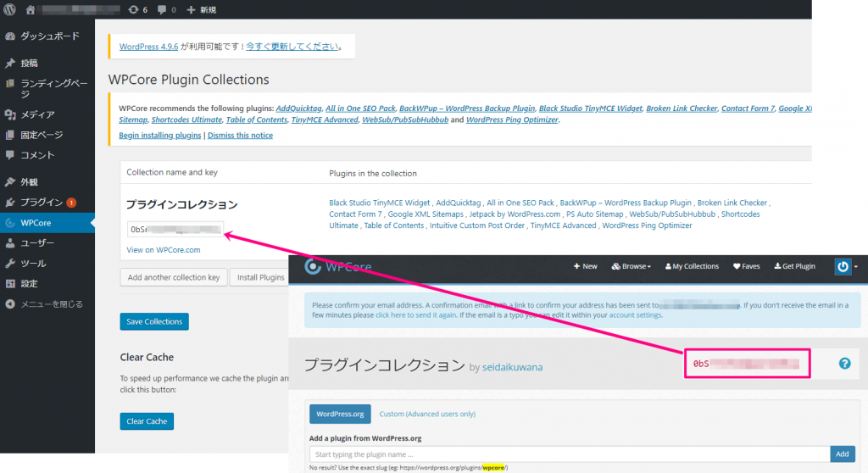Open the WordPress logo menu
Image resolution: width=868 pixels, height=473 pixels.
pyautogui.click(x=9, y=9)
